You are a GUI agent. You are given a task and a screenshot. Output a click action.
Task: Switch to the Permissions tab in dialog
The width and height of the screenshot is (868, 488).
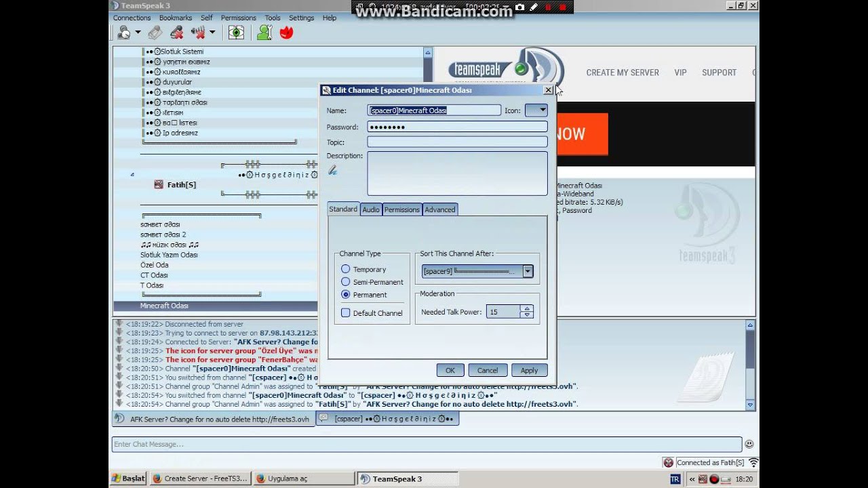tap(402, 209)
